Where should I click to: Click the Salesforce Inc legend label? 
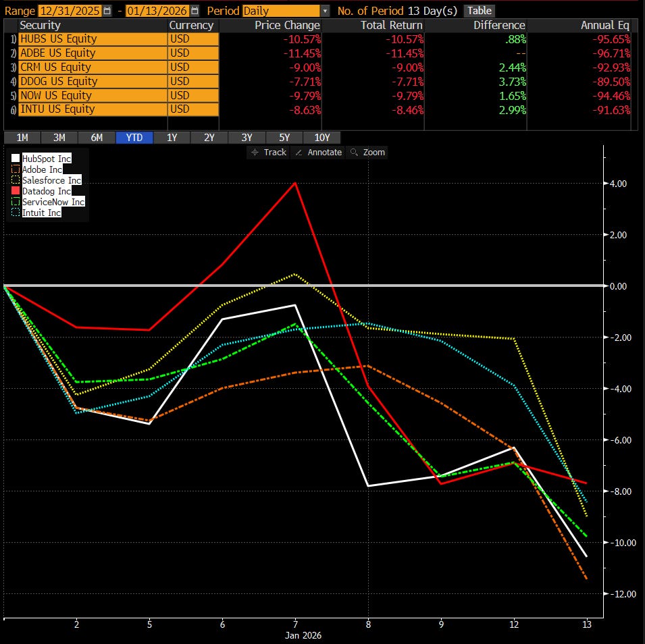51,180
